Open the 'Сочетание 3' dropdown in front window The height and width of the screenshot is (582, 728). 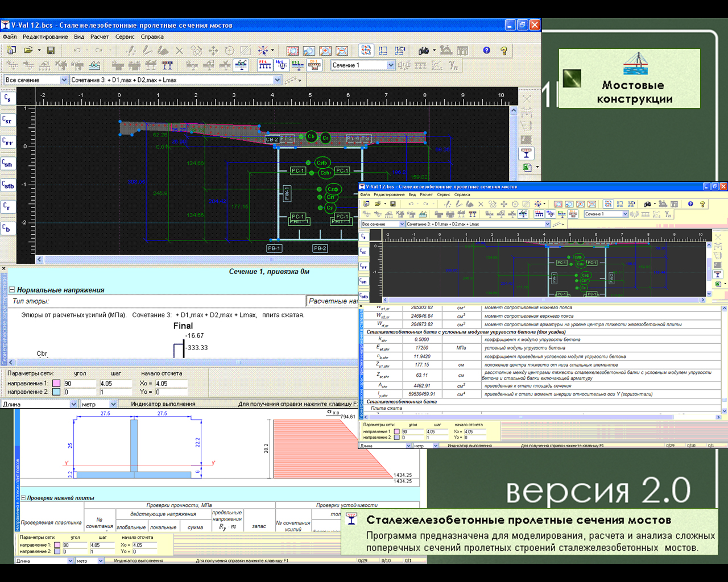click(548, 224)
